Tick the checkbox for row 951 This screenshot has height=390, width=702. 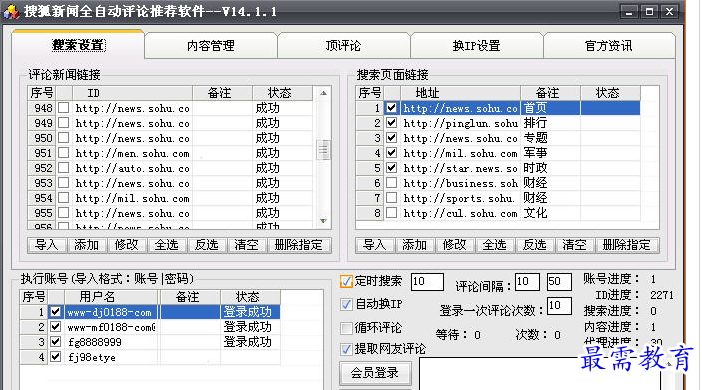click(64, 153)
